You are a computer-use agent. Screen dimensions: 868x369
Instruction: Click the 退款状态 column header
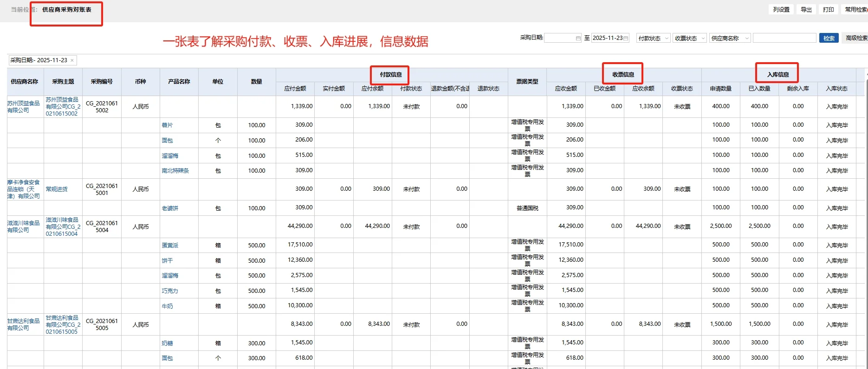(489, 89)
